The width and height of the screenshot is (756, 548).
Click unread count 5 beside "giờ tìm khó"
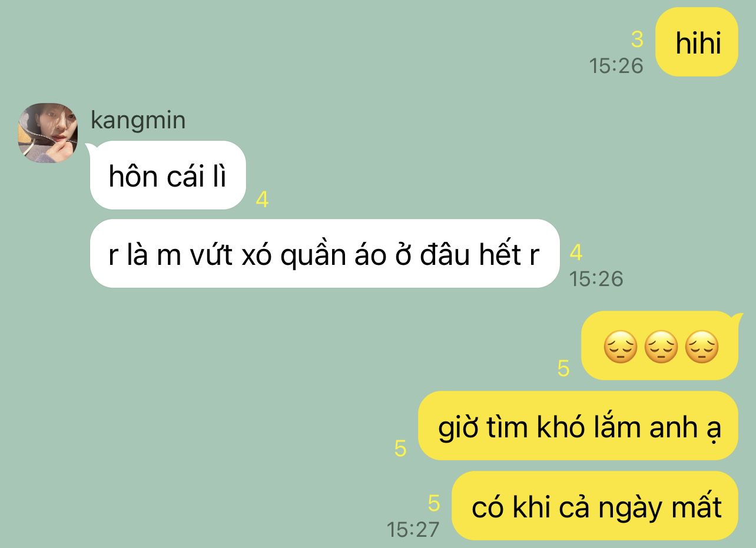[400, 449]
